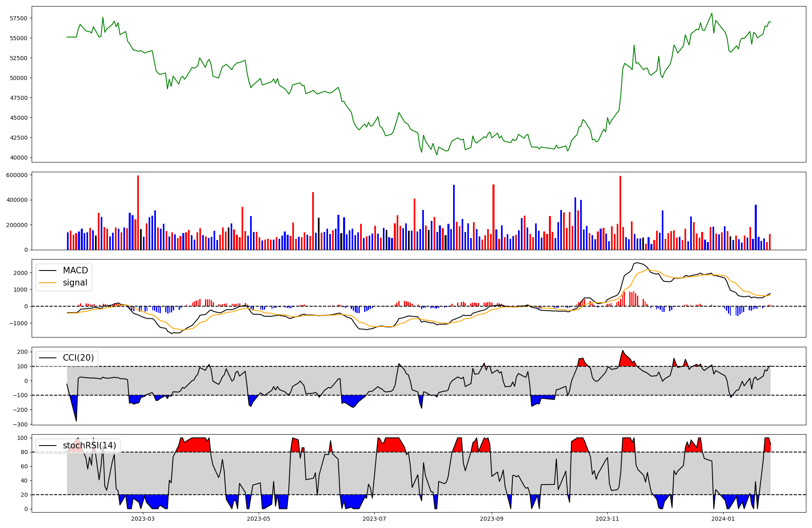The image size is (812, 528).
Task: Click the 2023-03 date axis label
Action: (143, 519)
